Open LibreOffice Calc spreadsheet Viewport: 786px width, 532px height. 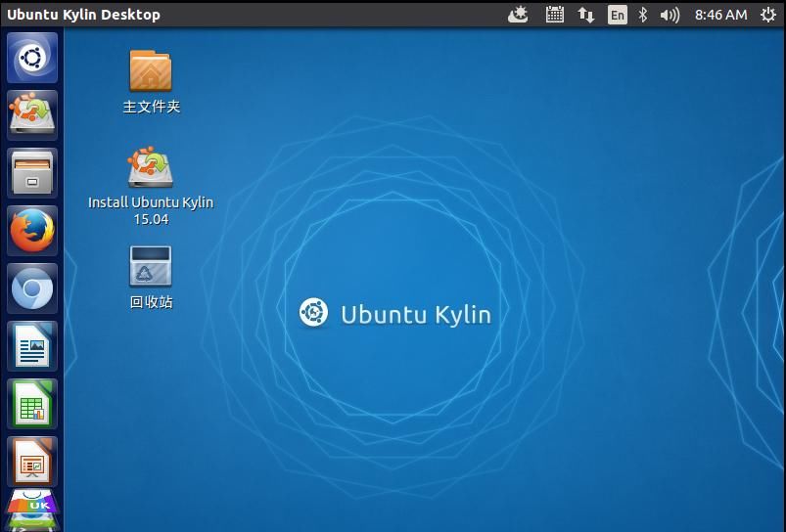[32, 404]
